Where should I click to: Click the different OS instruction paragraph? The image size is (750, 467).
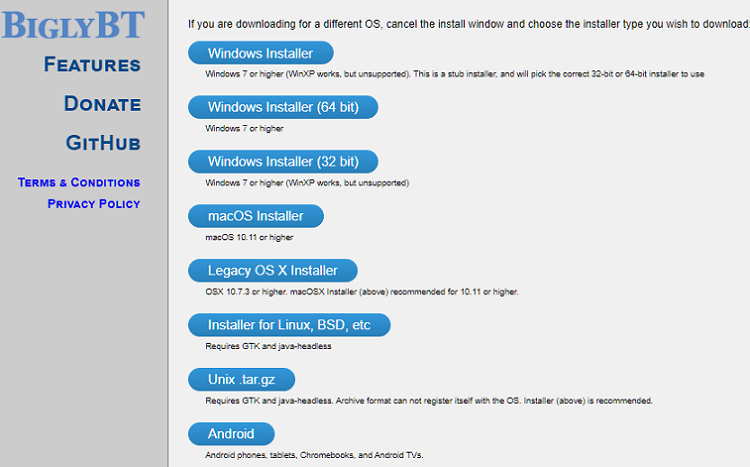(x=469, y=24)
